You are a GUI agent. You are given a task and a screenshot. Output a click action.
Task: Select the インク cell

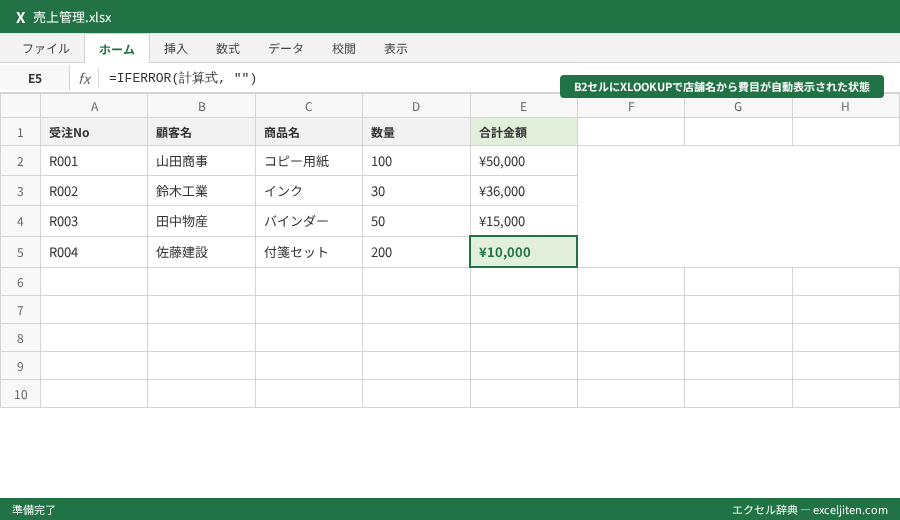pyautogui.click(x=309, y=191)
